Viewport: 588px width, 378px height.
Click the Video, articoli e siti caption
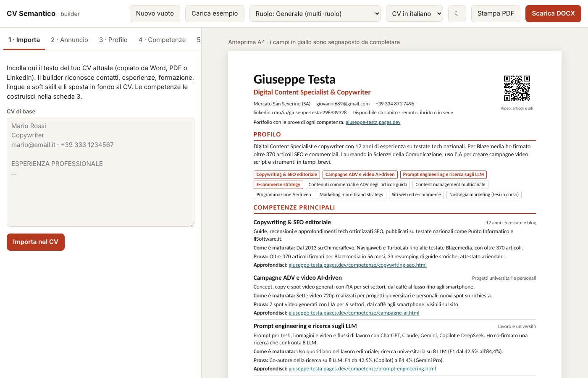[517, 108]
